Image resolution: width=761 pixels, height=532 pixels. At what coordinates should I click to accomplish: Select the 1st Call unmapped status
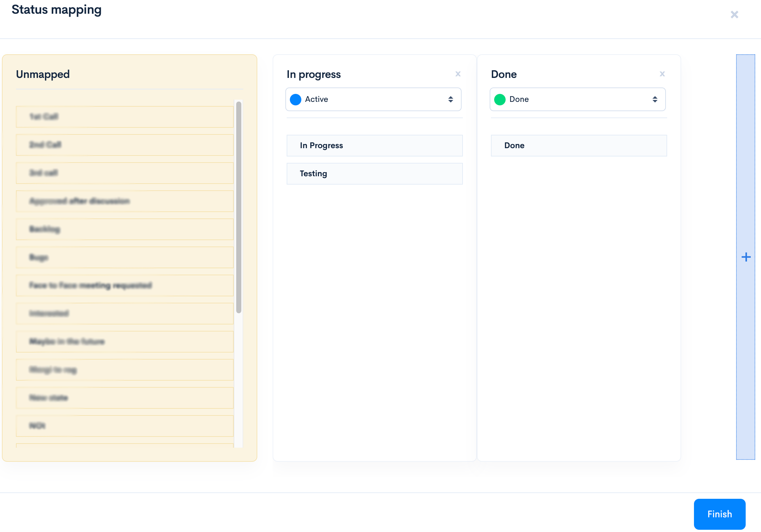(124, 117)
